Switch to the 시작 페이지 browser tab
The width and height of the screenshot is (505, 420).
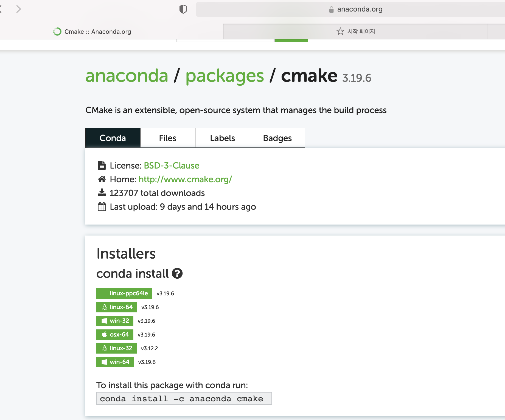[355, 32]
